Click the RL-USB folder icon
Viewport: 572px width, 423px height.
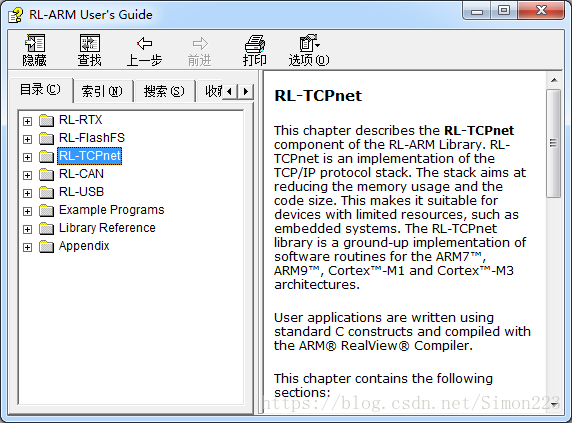pos(46,192)
